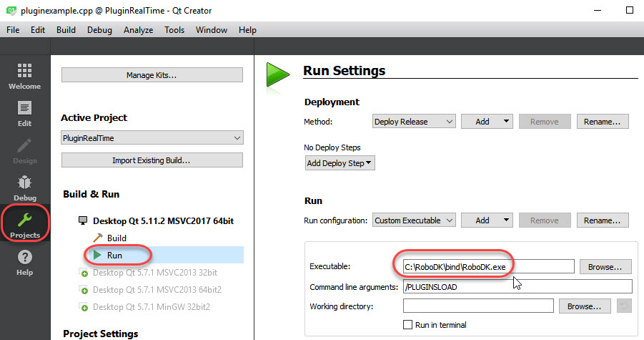Click the Deployment Rename... button
The image size is (644, 340).
pos(603,122)
